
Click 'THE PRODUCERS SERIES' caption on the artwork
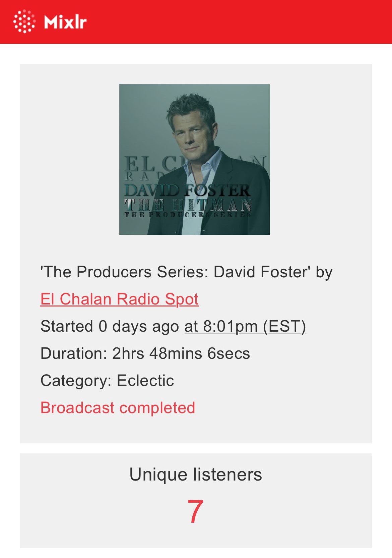[x=188, y=215]
